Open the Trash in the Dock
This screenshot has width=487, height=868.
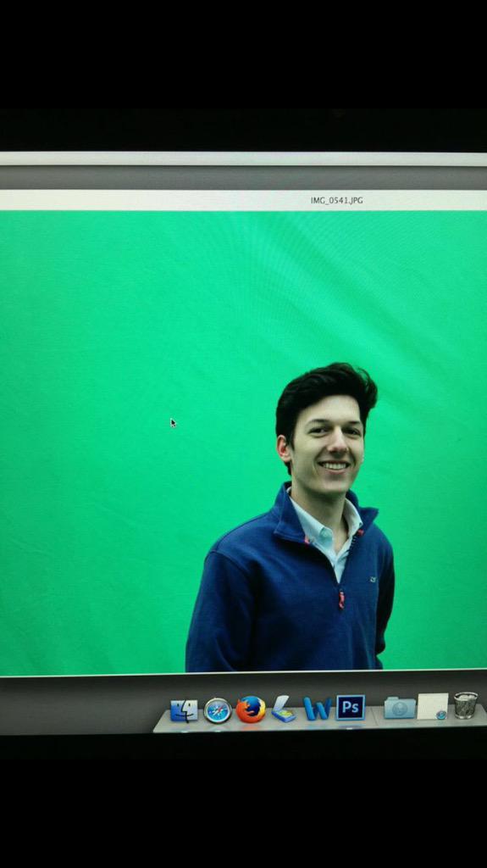pos(466,705)
